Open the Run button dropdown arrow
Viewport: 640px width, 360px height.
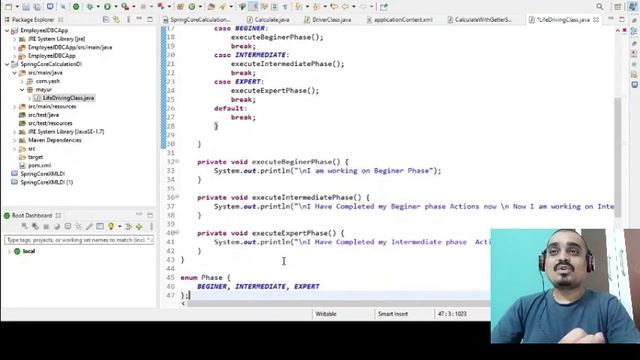[116, 7]
